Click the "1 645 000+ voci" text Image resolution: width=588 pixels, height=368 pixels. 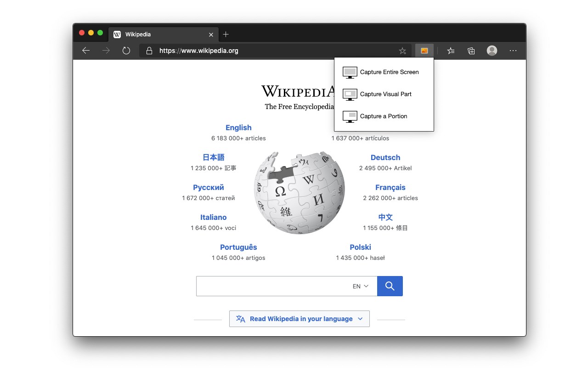[x=214, y=228]
